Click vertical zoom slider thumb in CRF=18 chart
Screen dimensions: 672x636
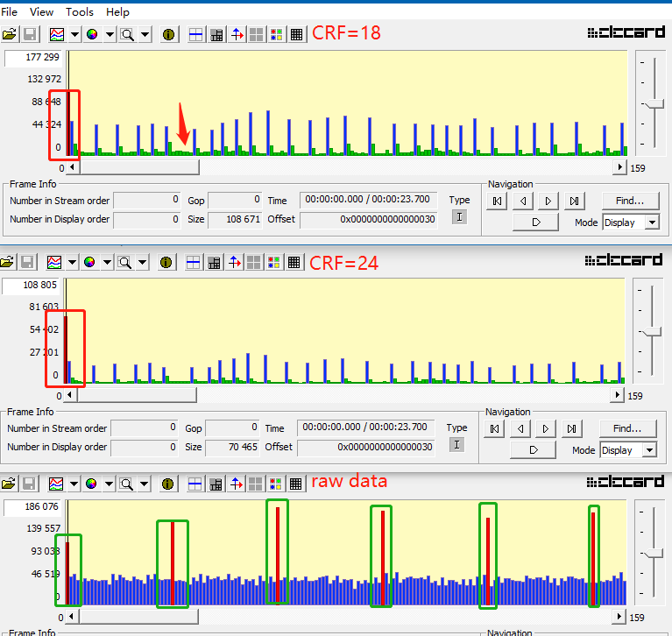[x=654, y=104]
